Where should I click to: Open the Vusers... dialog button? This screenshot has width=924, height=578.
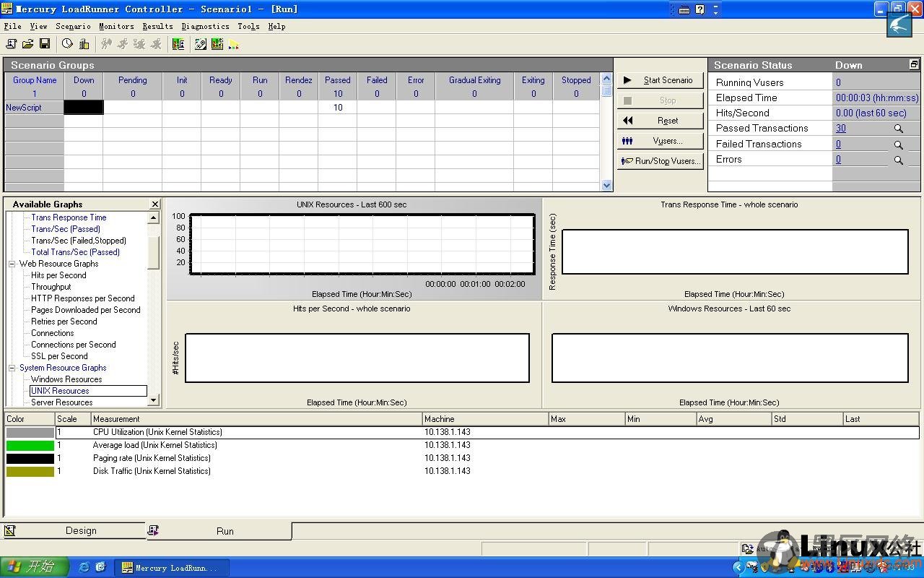(x=660, y=141)
